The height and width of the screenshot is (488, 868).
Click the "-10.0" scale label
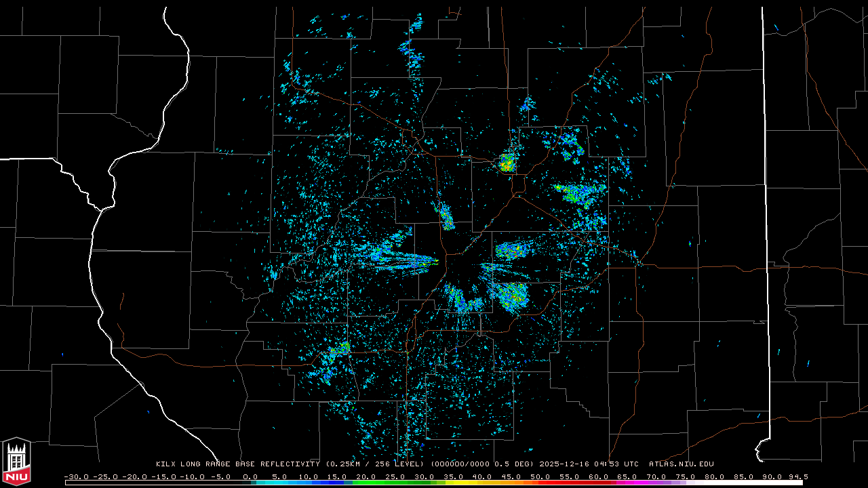point(193,476)
